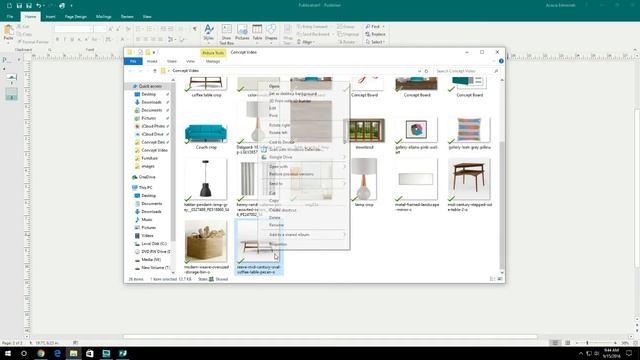Click the Pictures insert icon
The image size is (640, 360).
[242, 32]
